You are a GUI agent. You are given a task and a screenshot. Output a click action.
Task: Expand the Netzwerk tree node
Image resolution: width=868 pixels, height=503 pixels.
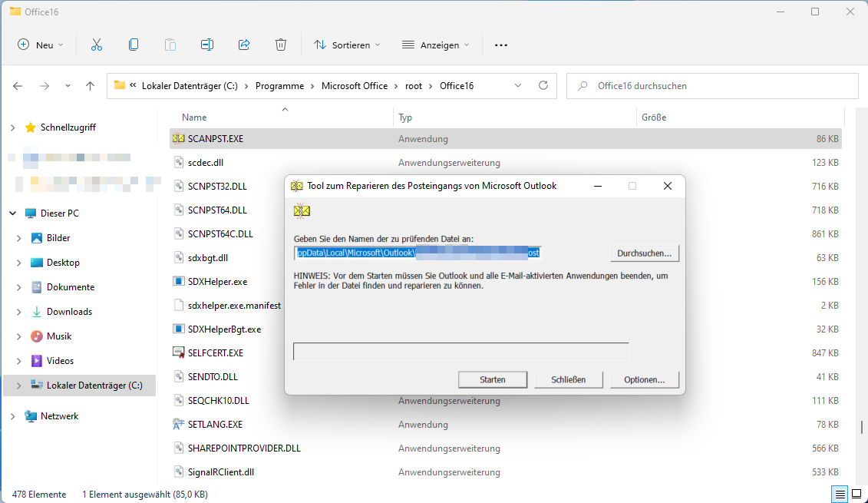[13, 416]
